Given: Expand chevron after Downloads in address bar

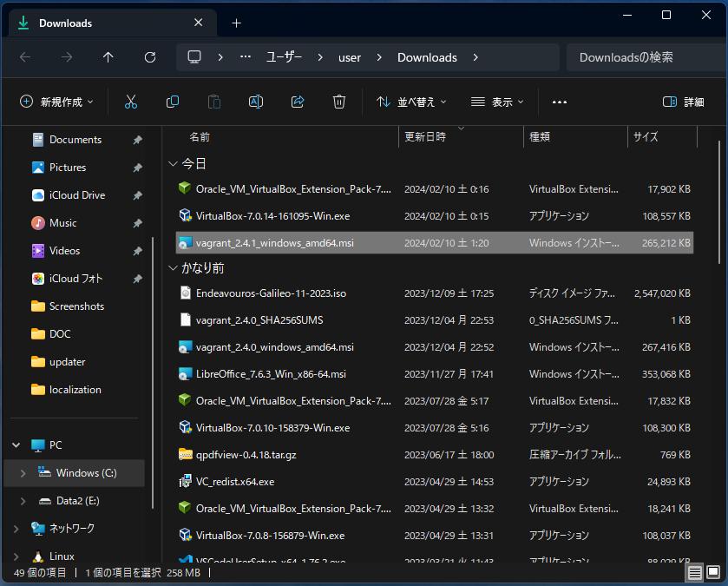Looking at the screenshot, I should tap(475, 57).
